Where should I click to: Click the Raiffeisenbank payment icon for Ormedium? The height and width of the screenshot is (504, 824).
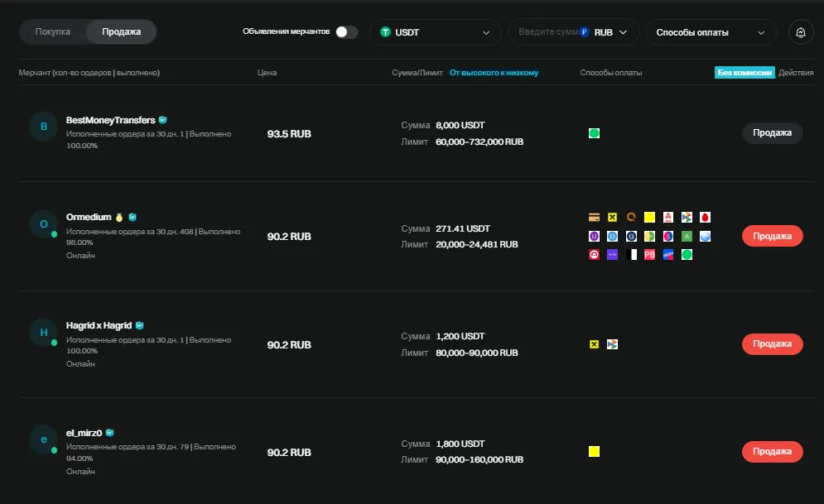[x=612, y=217]
